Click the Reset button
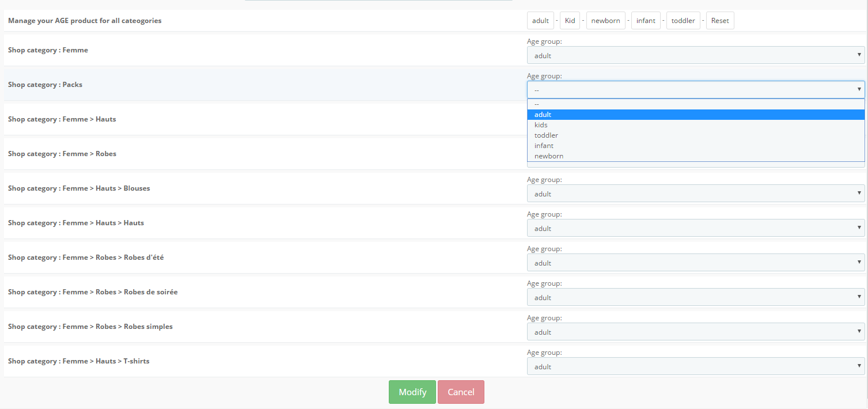Viewport: 868px width, 409px height. (720, 21)
